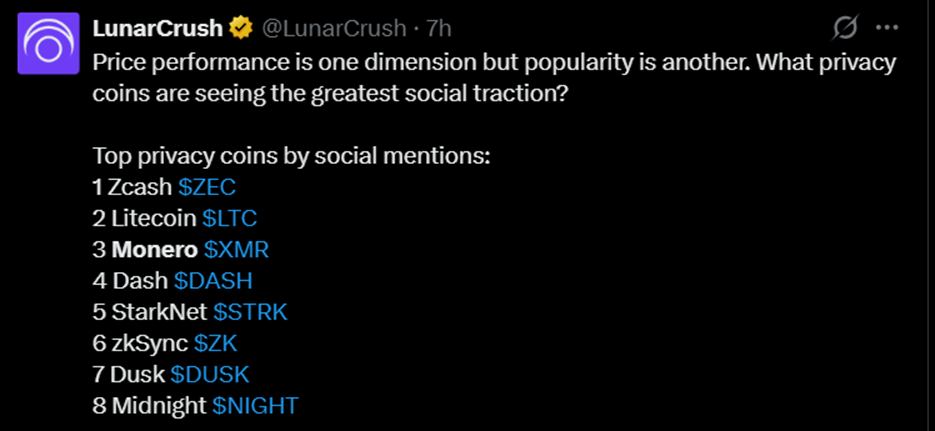The image size is (935, 431).
Task: Click the Midnight coin name text
Action: (159, 404)
